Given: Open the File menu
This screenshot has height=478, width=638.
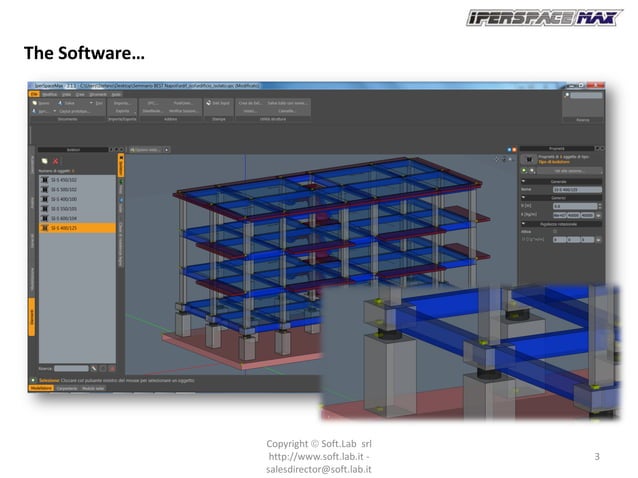Looking at the screenshot, I should 33,94.
